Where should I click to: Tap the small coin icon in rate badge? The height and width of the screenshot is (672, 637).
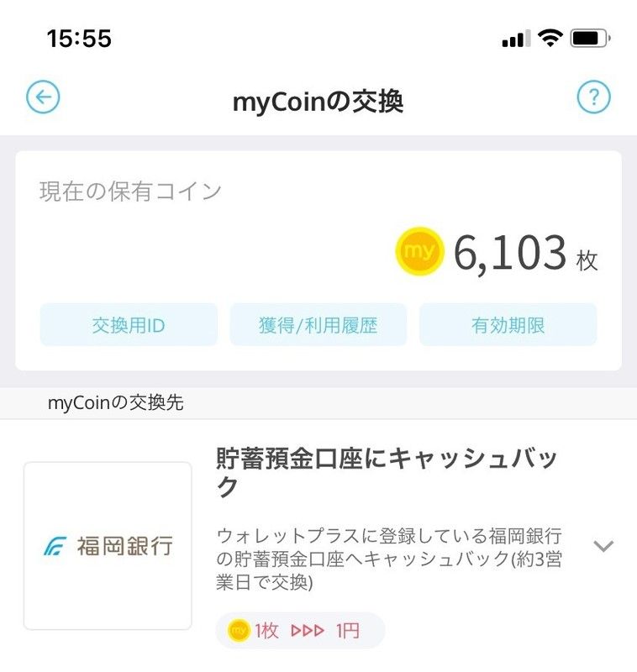click(240, 630)
